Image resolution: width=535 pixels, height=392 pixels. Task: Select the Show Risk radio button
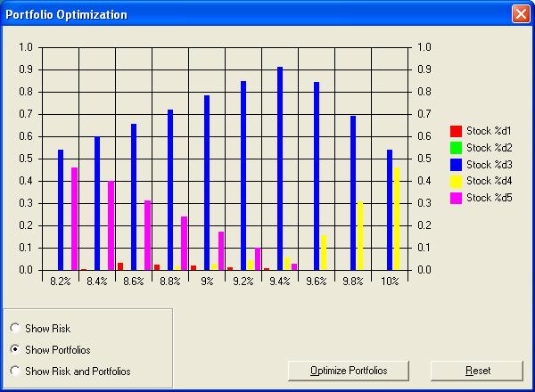point(14,329)
